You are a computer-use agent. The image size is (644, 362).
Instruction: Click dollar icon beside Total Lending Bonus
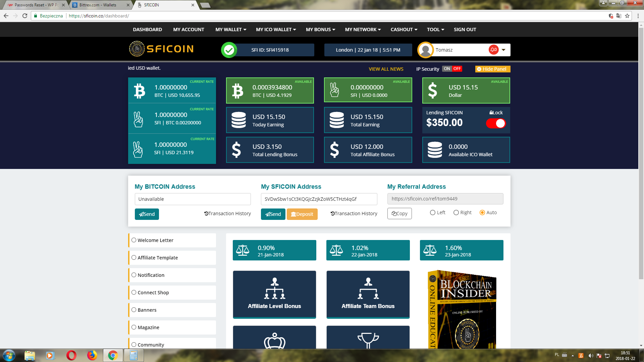click(236, 150)
